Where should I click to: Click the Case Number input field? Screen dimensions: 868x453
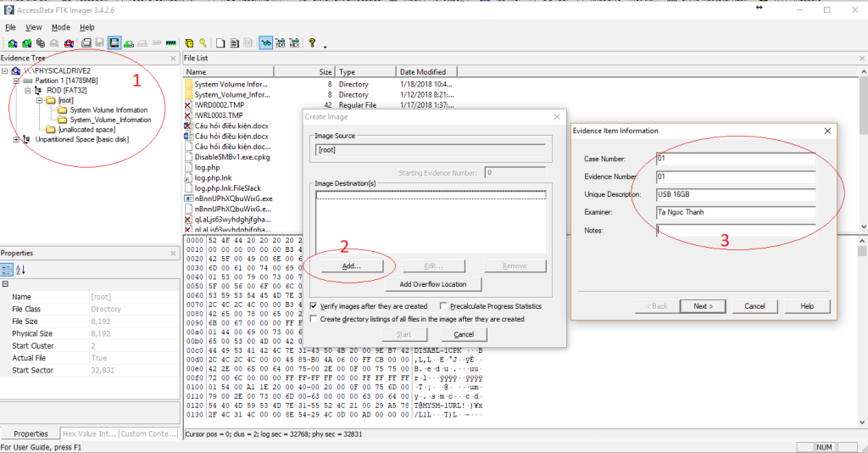coord(736,159)
